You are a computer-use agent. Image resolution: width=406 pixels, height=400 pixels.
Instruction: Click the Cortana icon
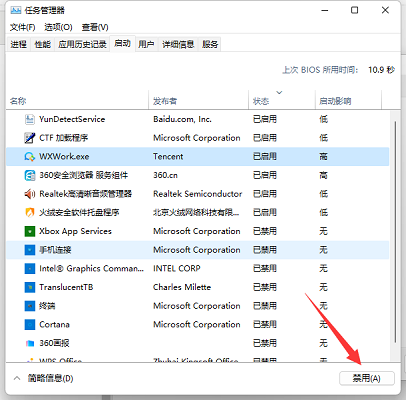coord(30,325)
